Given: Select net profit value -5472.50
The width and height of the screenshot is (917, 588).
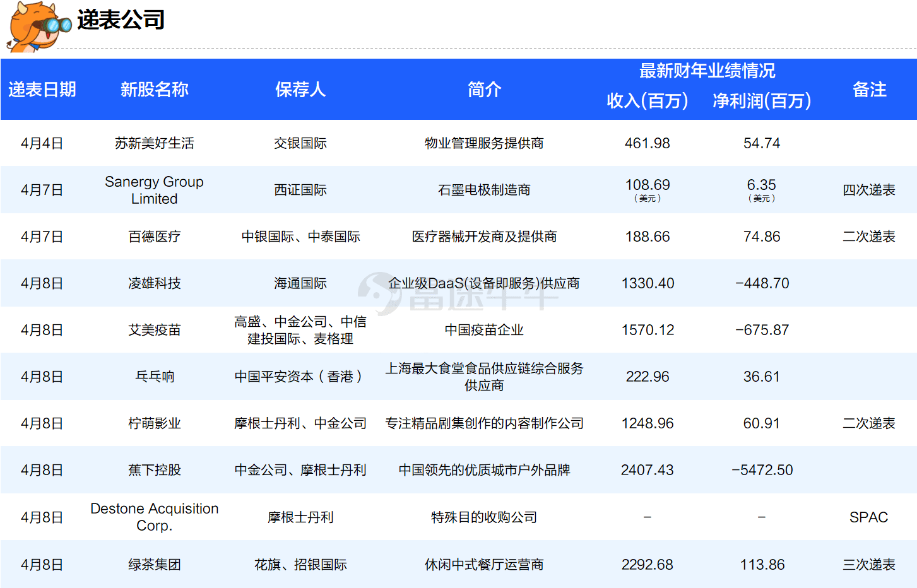Looking at the screenshot, I should (762, 470).
